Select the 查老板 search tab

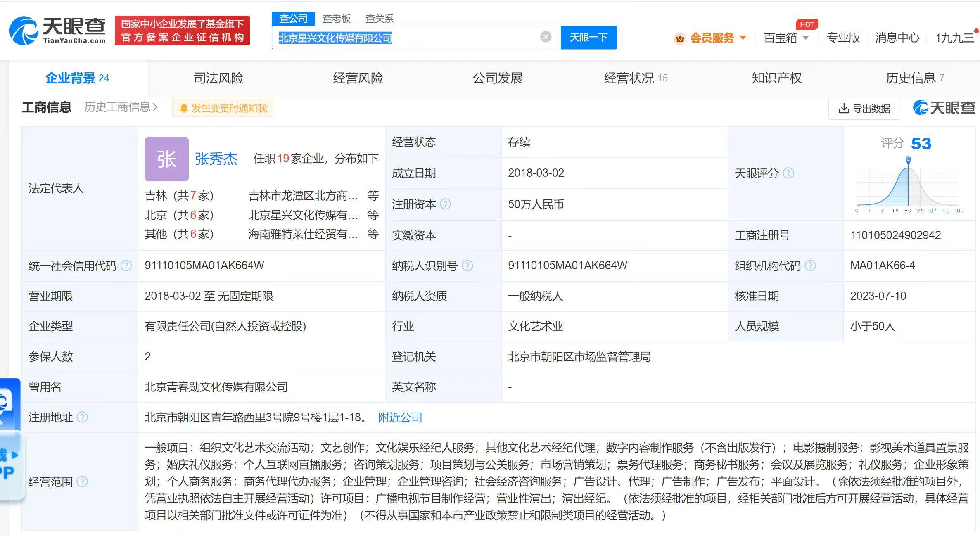coord(337,19)
